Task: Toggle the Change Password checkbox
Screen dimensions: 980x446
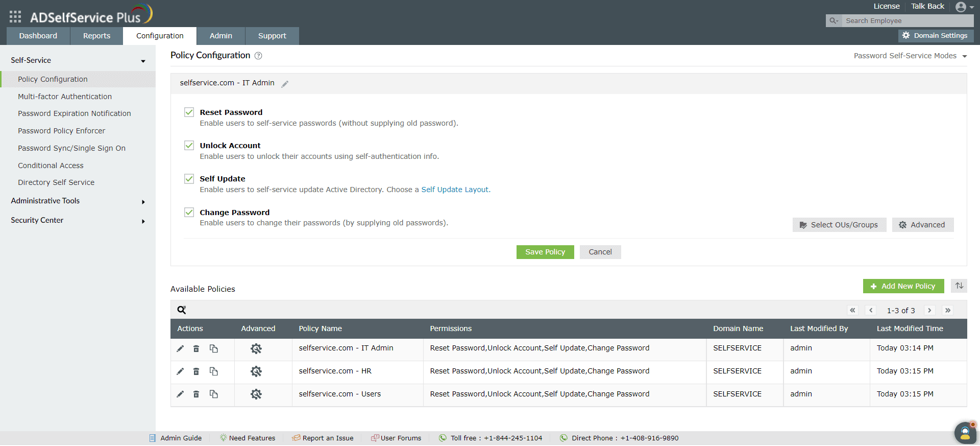Action: click(x=189, y=213)
